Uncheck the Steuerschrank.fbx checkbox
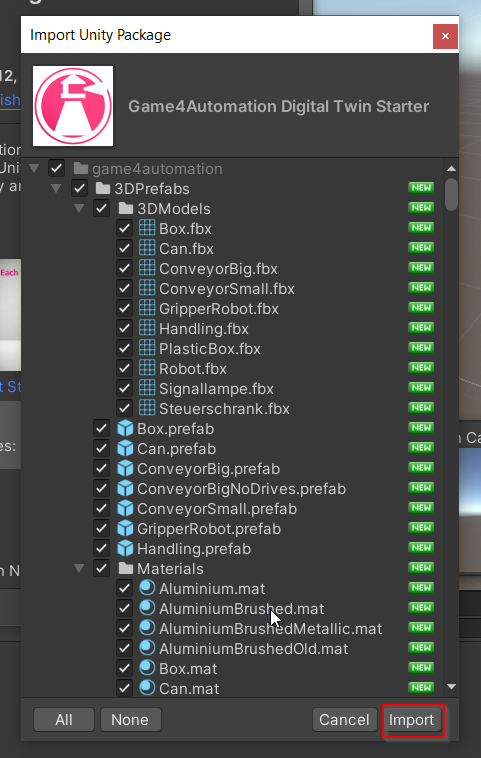The height and width of the screenshot is (758, 481). [124, 408]
